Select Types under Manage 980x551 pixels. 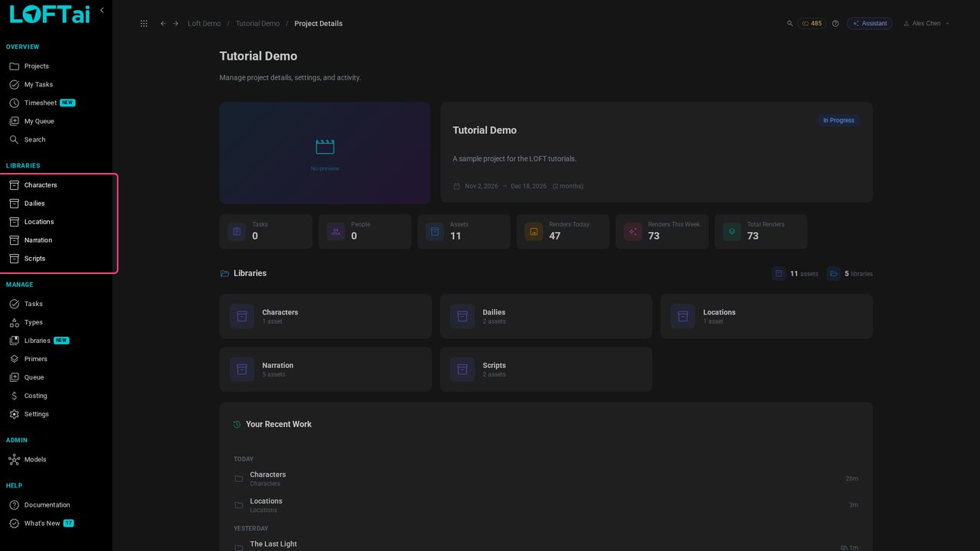(56, 322)
